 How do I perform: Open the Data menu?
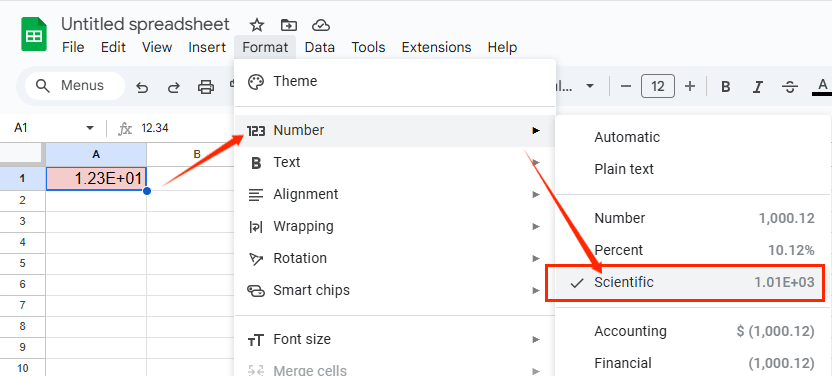click(319, 47)
